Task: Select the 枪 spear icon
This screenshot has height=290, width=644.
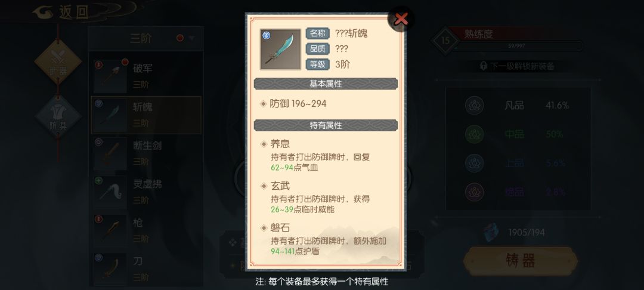Action: click(110, 230)
